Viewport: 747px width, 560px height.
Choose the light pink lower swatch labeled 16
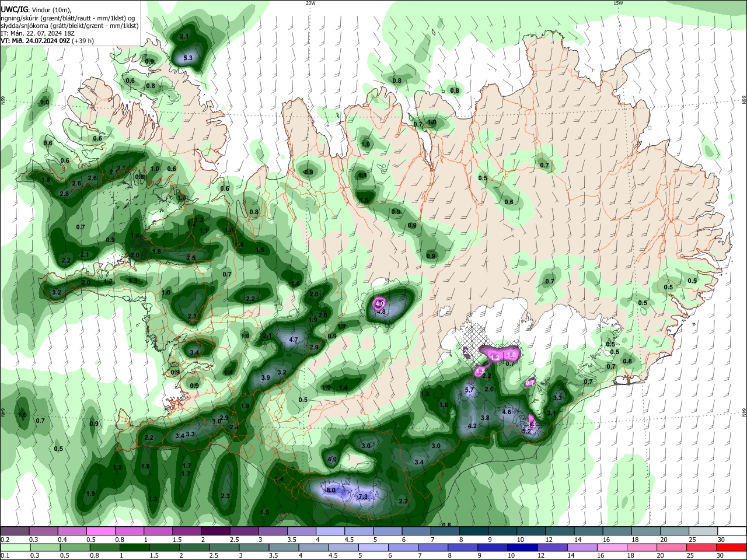613,547
